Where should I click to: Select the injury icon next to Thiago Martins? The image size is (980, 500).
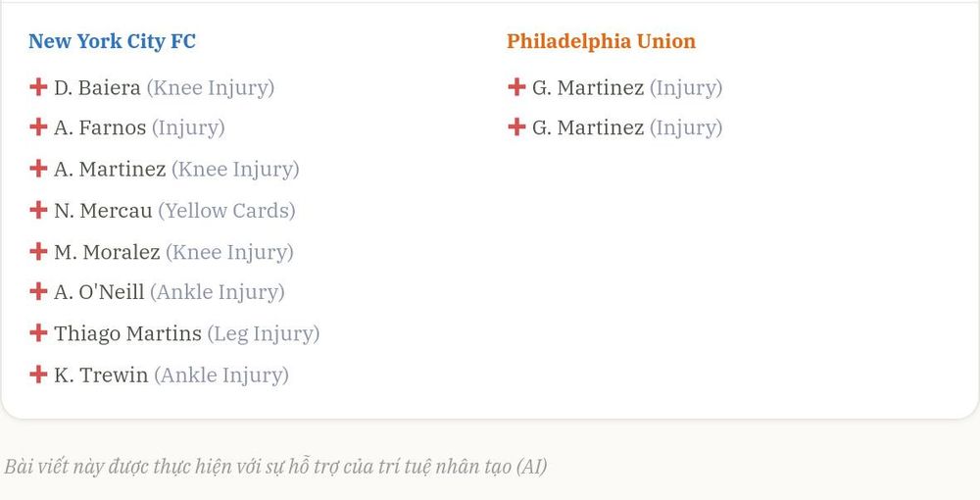click(38, 332)
